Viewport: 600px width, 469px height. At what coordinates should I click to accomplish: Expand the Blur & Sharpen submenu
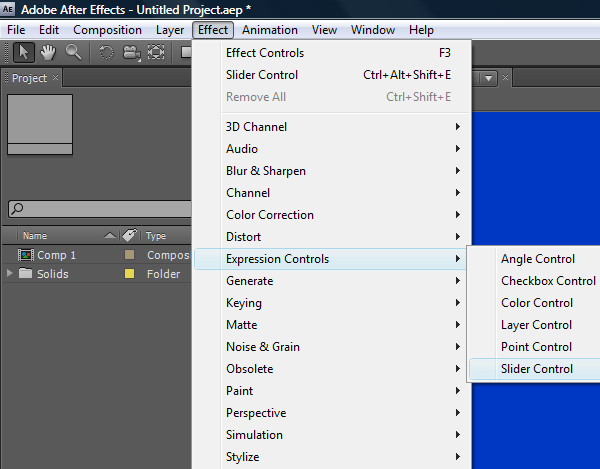332,171
